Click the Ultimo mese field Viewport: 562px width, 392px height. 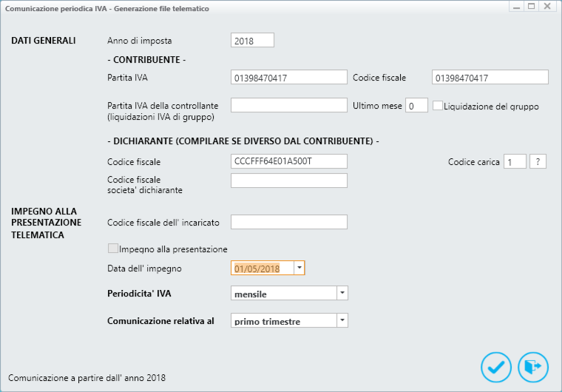pyautogui.click(x=416, y=105)
